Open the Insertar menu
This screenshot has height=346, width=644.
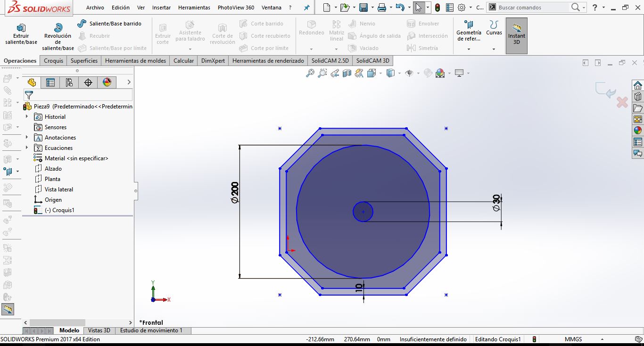[162, 8]
